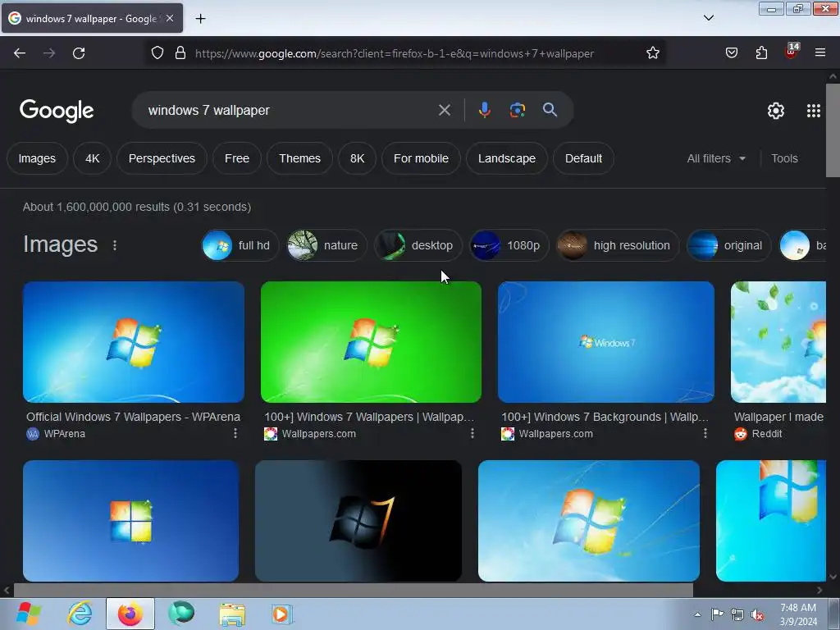The image size is (840, 630).
Task: Open more options for Windows 7 Backgrounds result
Action: click(x=705, y=433)
